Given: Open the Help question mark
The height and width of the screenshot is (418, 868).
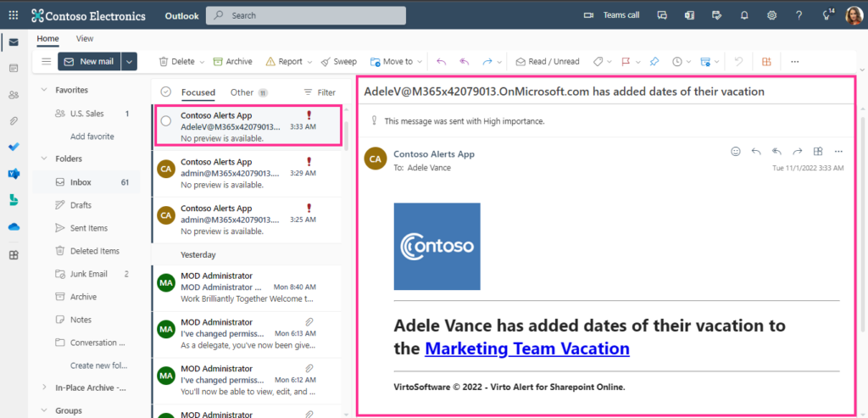Looking at the screenshot, I should 798,15.
